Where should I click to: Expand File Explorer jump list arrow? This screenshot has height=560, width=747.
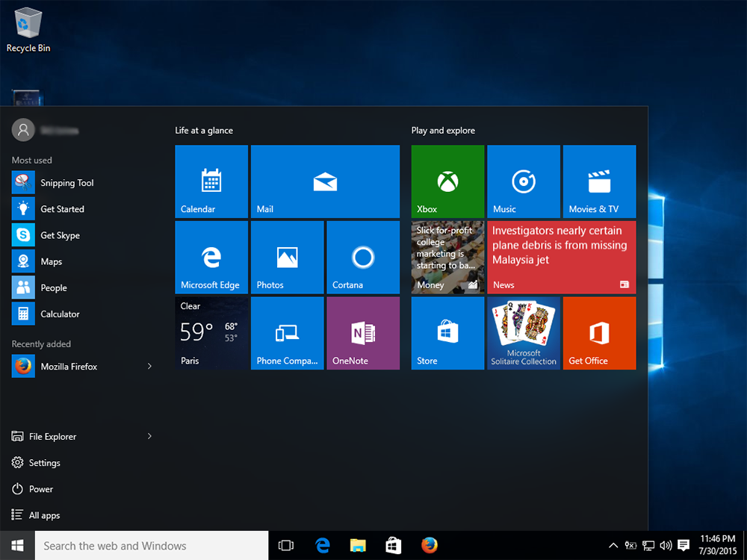coord(149,436)
